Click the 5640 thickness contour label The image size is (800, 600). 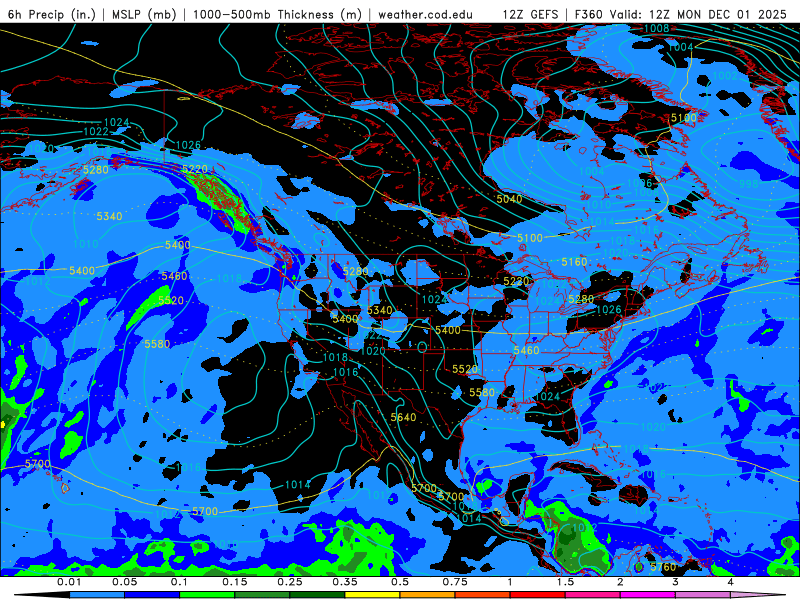[x=403, y=417]
